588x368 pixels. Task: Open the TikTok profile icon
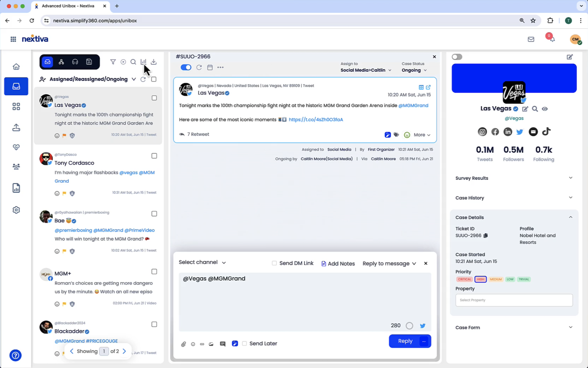(546, 131)
